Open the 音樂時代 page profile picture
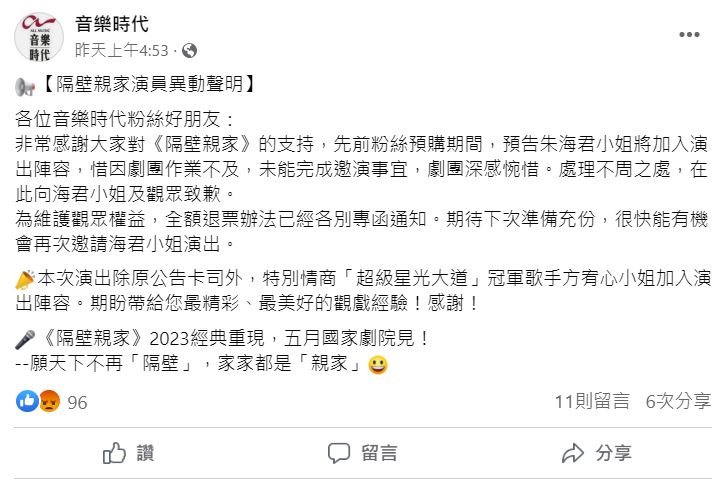The width and height of the screenshot is (728, 480). point(39,37)
